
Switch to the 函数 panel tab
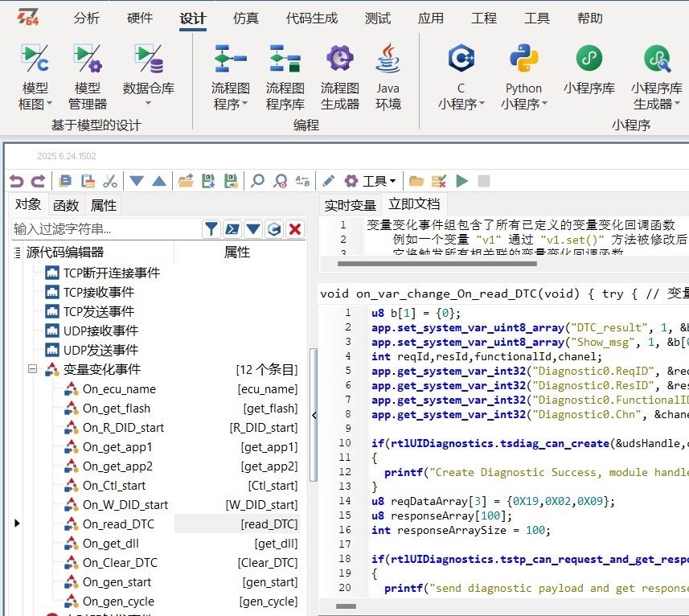pyautogui.click(x=66, y=205)
